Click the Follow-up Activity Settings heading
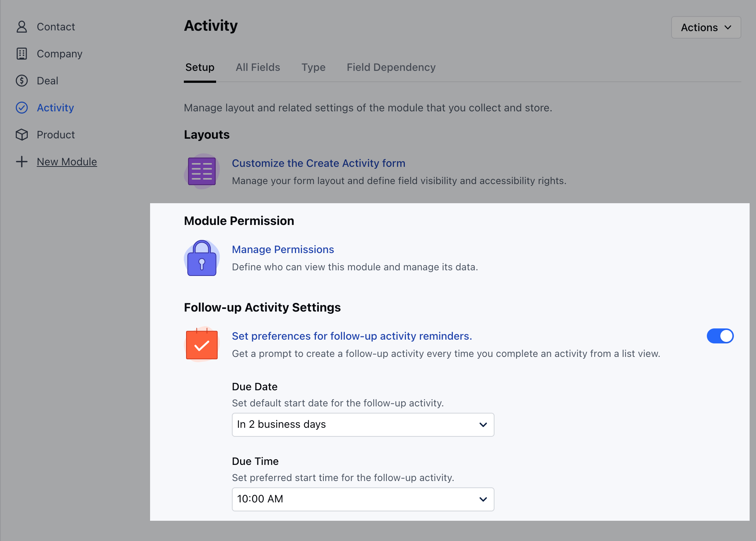Screen dimensions: 756x541 click(x=262, y=307)
